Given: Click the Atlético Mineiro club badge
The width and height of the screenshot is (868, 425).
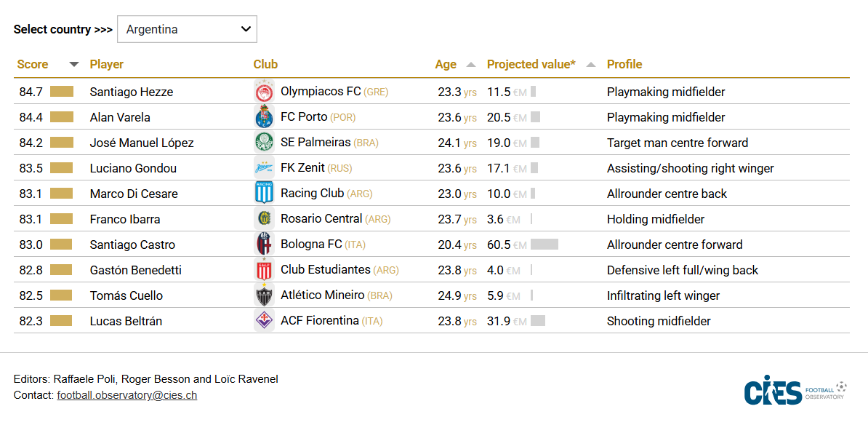Looking at the screenshot, I should click(263, 295).
